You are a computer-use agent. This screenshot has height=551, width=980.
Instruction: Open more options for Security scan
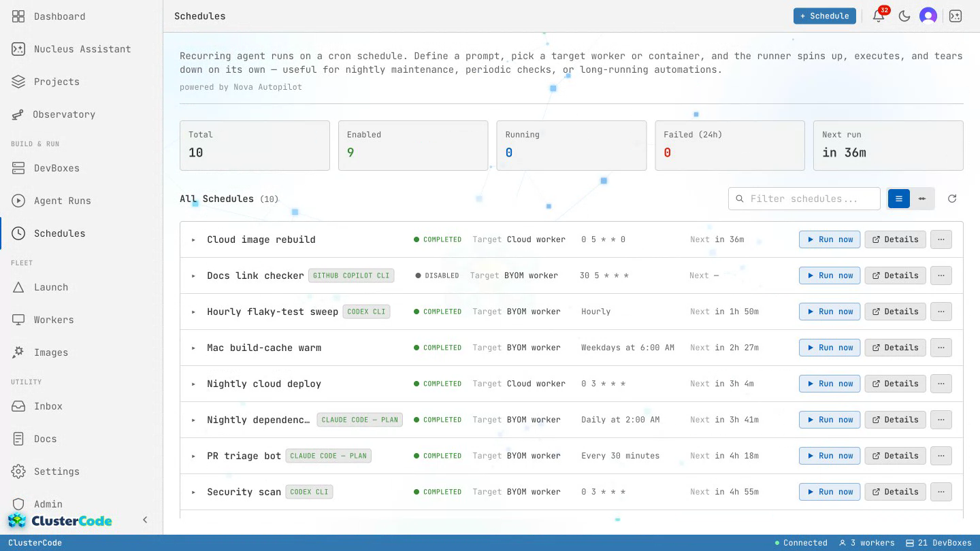941,492
